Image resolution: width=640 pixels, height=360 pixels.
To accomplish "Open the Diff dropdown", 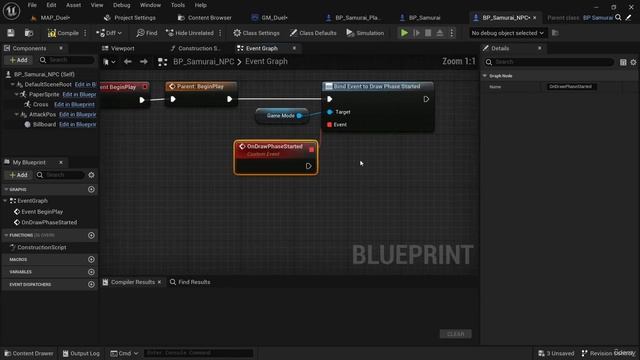I will click(x=109, y=33).
